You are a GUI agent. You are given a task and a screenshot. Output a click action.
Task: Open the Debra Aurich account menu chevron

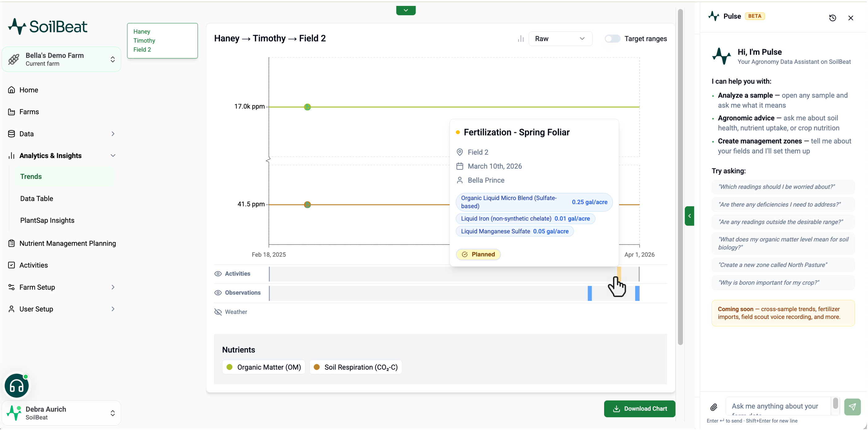112,413
